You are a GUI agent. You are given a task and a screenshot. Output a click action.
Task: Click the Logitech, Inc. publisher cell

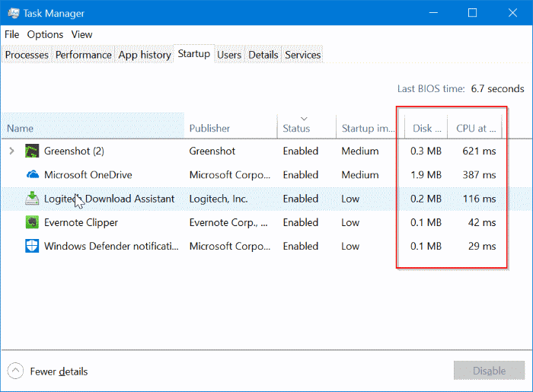point(219,199)
